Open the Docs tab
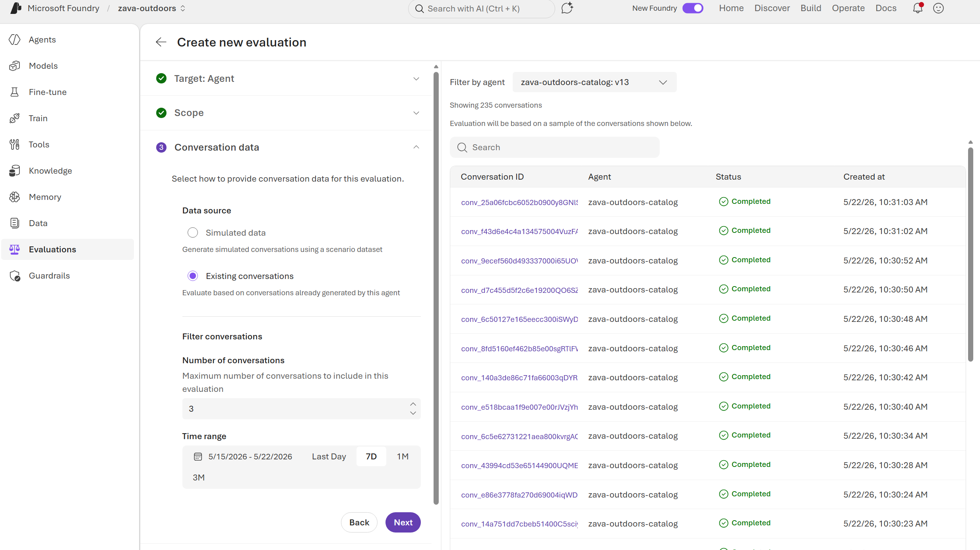Screen dimensions: 980x550 pyautogui.click(x=886, y=8)
